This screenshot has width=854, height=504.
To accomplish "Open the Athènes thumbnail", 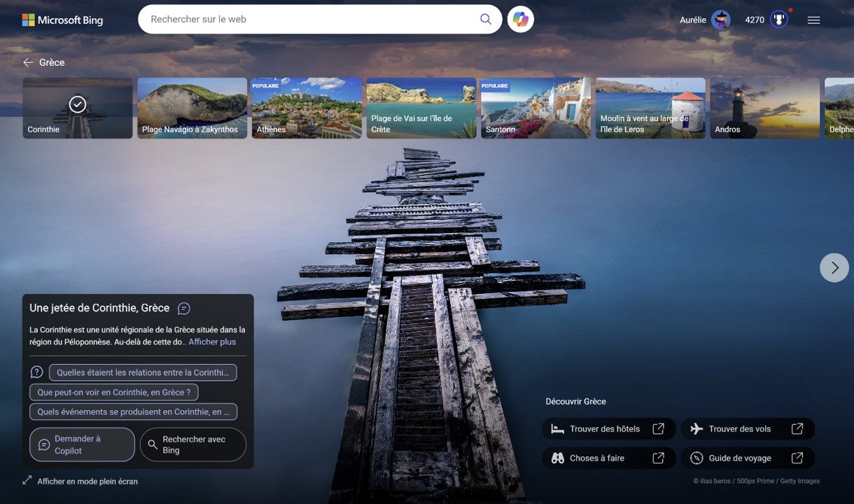I will pos(307,108).
